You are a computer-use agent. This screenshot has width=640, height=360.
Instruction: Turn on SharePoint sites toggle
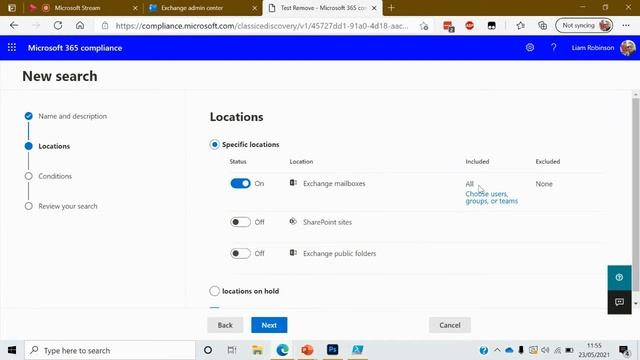[x=240, y=222]
